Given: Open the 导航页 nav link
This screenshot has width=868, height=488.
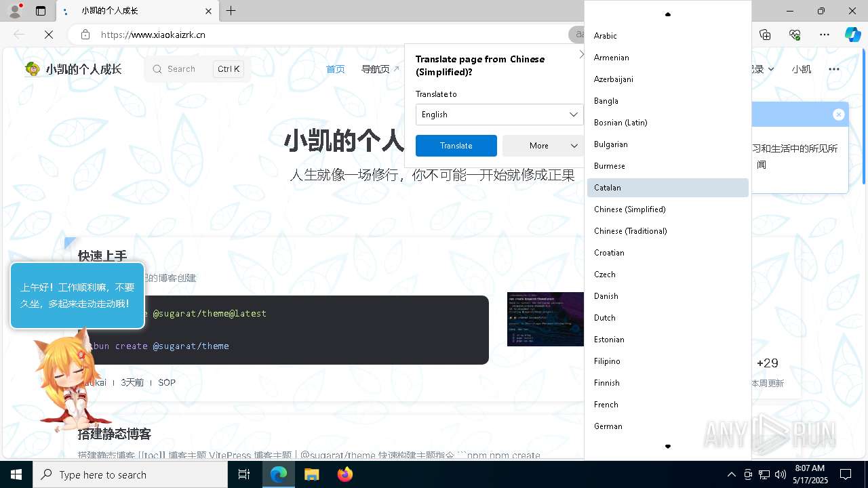Looking at the screenshot, I should coord(380,69).
